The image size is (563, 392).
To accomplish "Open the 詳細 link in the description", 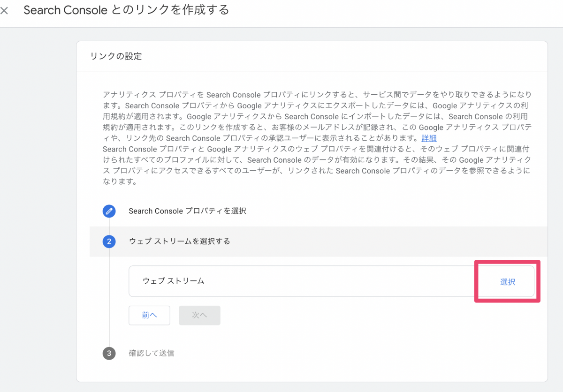I will pos(429,138).
